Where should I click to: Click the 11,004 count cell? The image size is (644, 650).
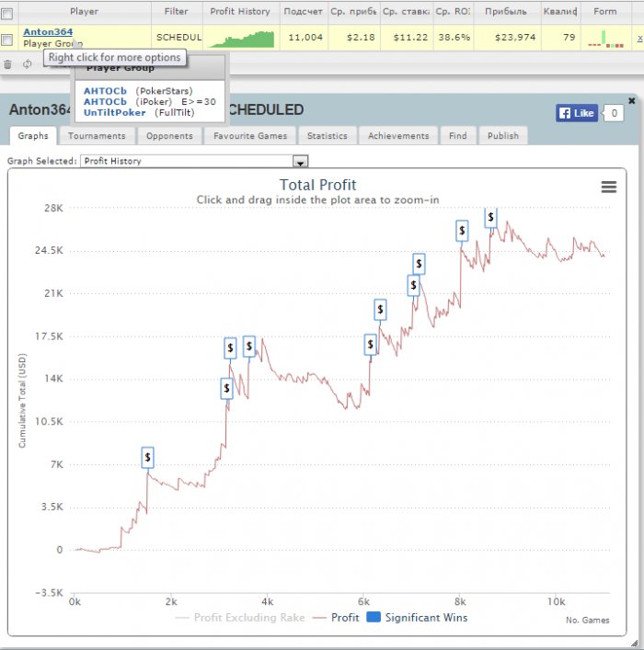[305, 38]
